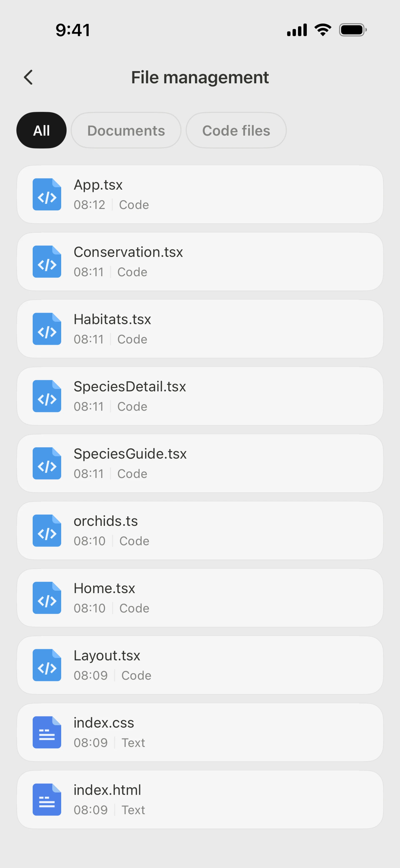Image resolution: width=400 pixels, height=868 pixels.
Task: Click the App.tsx code file icon
Action: pyautogui.click(x=47, y=194)
